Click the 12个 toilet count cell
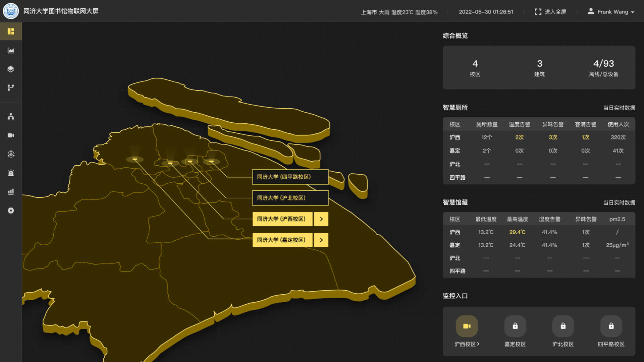The width and height of the screenshot is (644, 362). (x=487, y=137)
